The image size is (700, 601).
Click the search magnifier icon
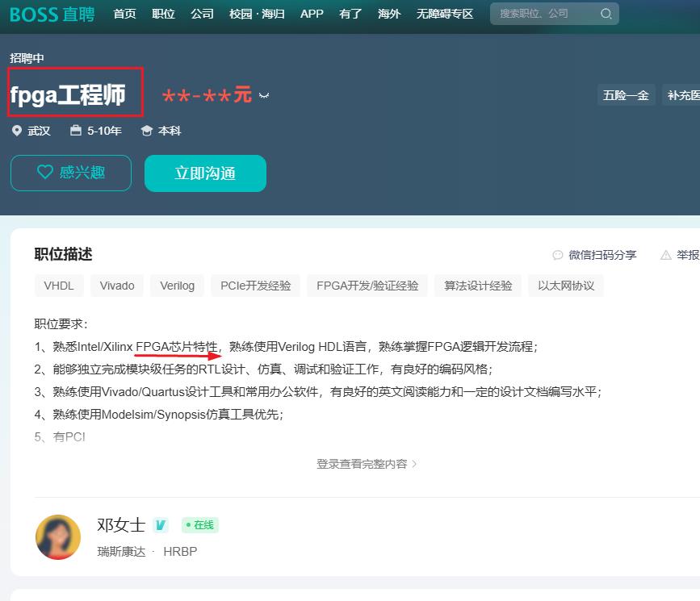(x=606, y=14)
